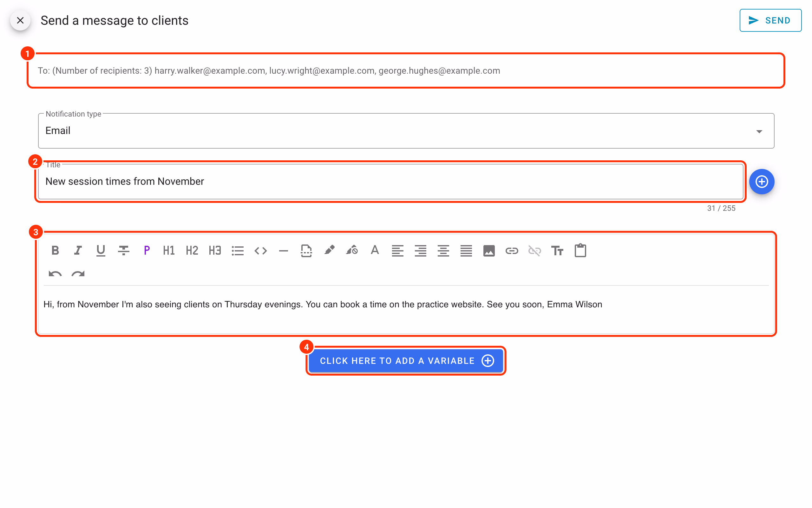Click the SEND button
Screen dimensions: 812x508
click(x=770, y=20)
